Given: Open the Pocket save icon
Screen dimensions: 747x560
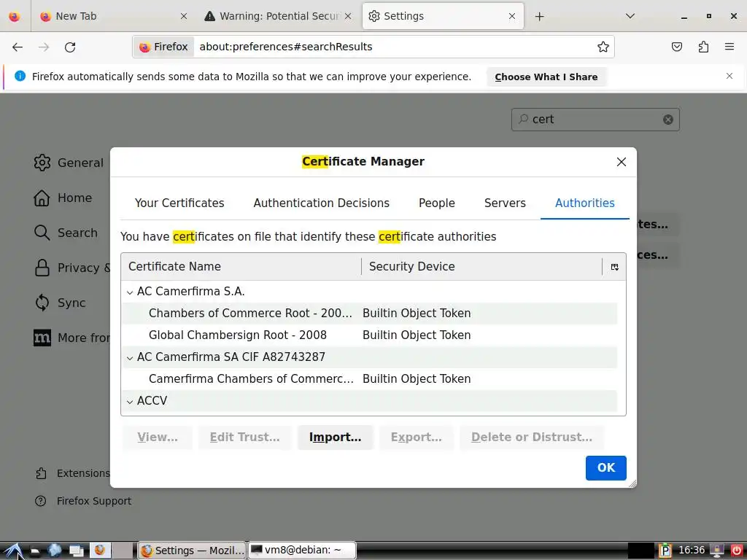Looking at the screenshot, I should pyautogui.click(x=676, y=47).
